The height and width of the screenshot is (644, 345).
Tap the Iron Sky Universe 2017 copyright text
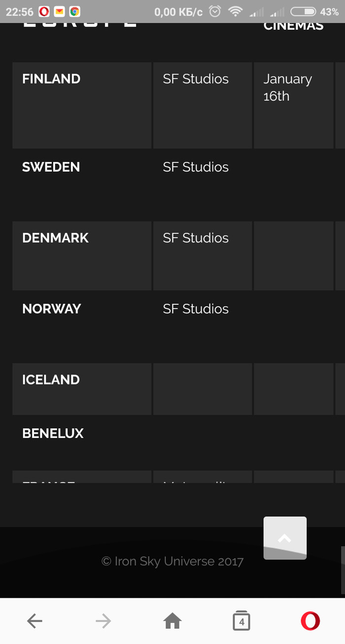[x=172, y=561]
